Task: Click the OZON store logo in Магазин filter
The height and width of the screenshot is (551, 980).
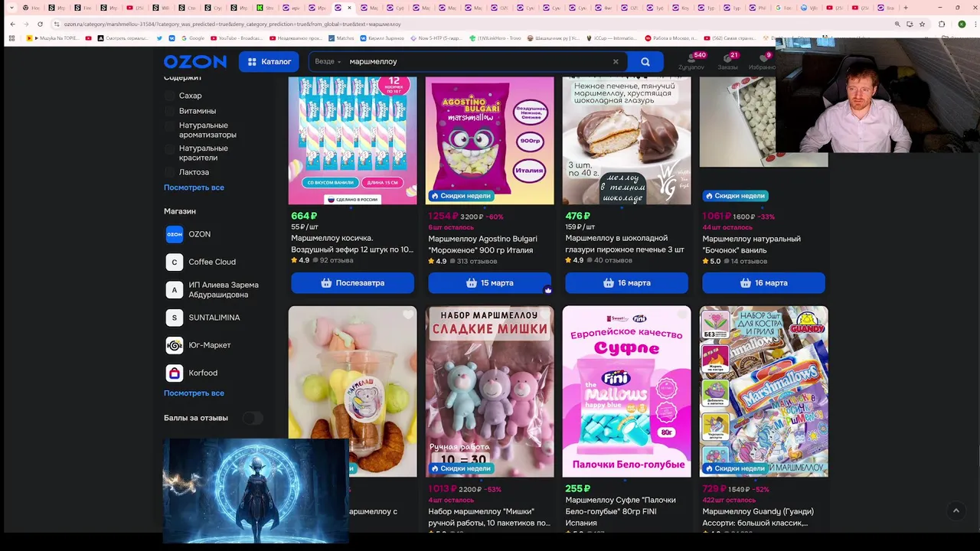Action: tap(175, 234)
